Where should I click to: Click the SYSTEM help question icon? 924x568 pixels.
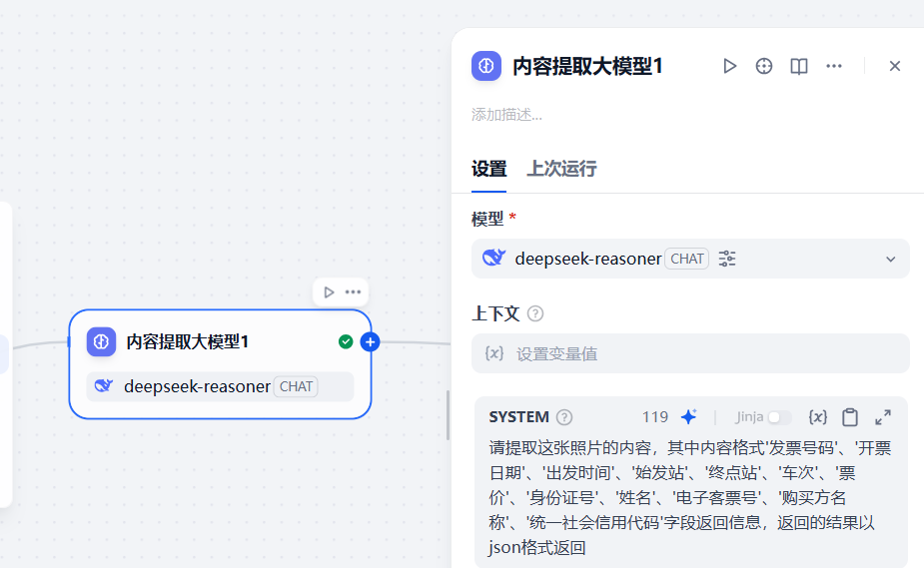tap(564, 417)
